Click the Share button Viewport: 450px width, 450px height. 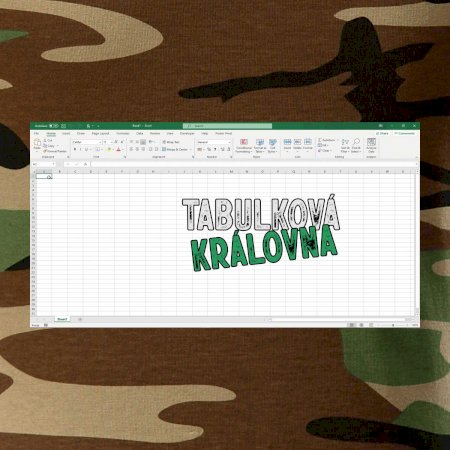tap(382, 133)
